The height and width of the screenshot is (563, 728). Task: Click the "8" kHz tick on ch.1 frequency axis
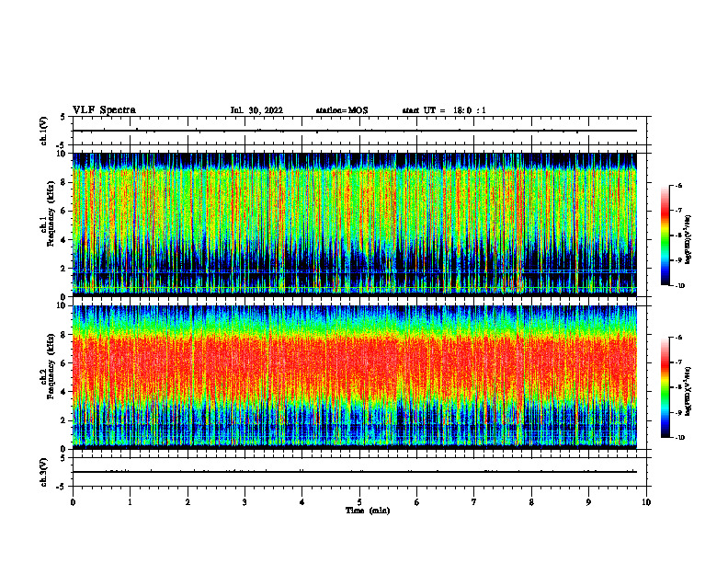click(x=64, y=182)
